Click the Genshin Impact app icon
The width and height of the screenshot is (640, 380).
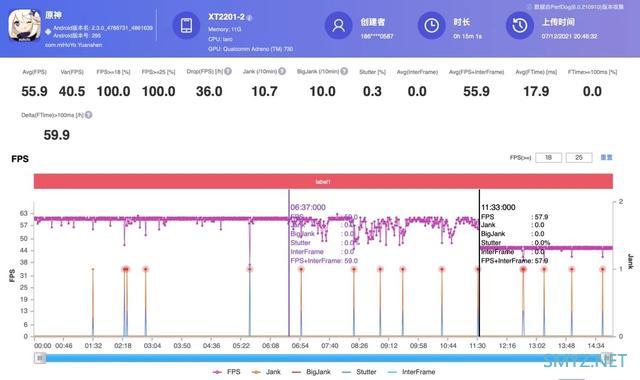pyautogui.click(x=24, y=26)
